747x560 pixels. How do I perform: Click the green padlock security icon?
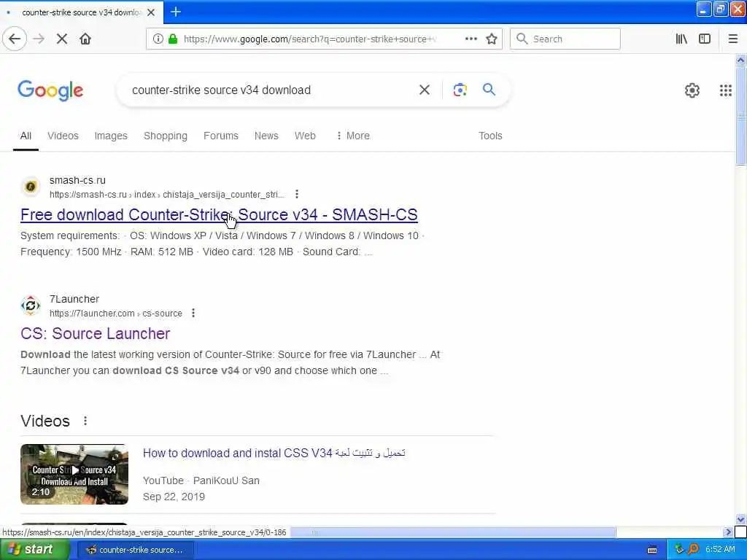(x=173, y=39)
